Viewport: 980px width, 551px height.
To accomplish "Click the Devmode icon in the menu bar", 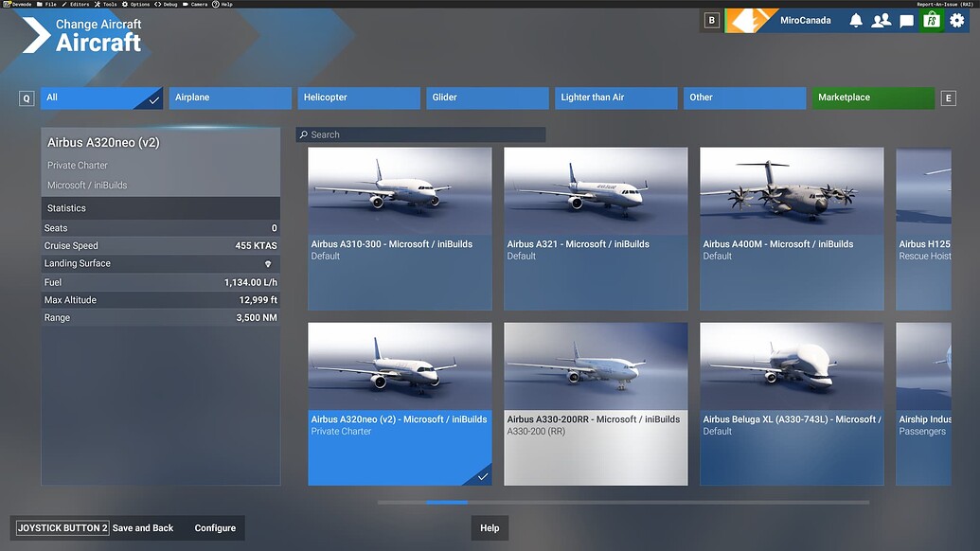I will tap(6, 4).
